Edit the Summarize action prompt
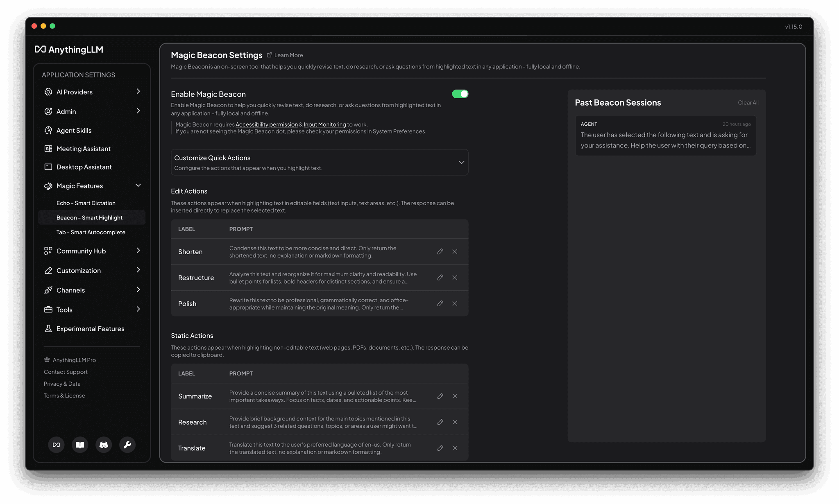The height and width of the screenshot is (504, 839). 440,396
